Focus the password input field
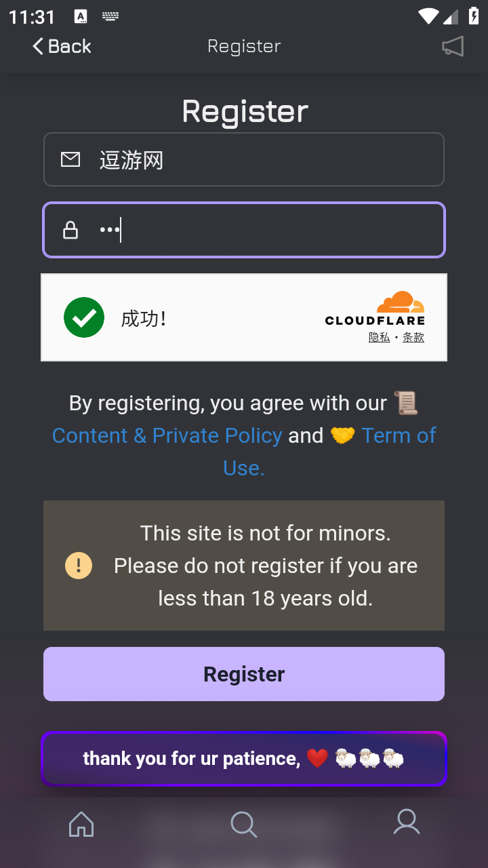Image resolution: width=488 pixels, height=868 pixels. [271, 230]
